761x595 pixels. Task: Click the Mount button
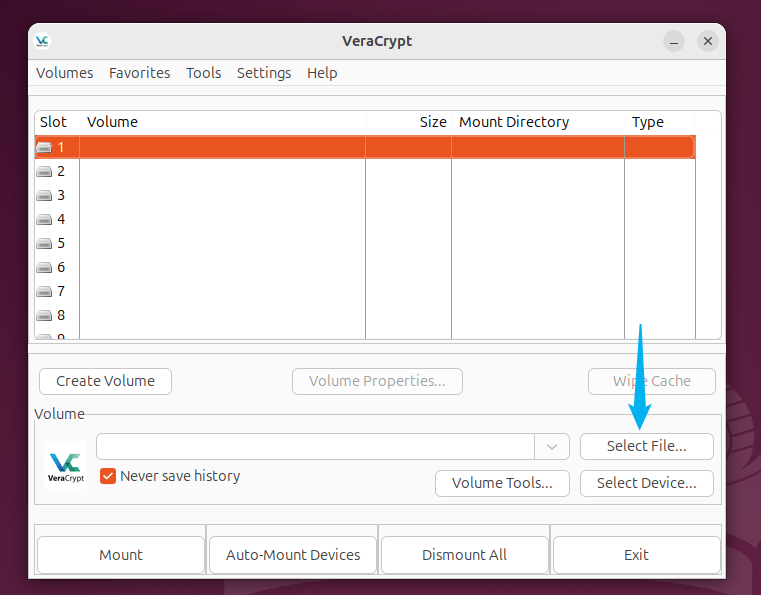(121, 555)
